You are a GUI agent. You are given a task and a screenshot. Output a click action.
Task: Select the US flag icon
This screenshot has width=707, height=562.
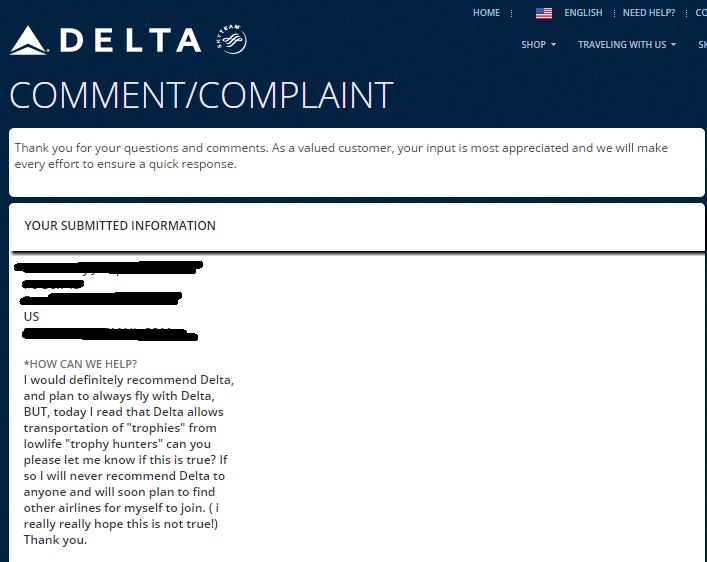click(x=544, y=13)
